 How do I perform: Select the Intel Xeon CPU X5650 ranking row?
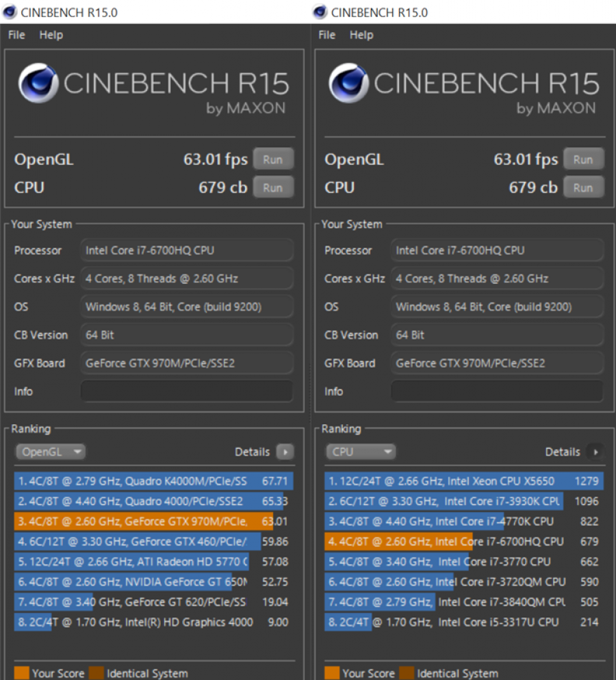tap(464, 481)
